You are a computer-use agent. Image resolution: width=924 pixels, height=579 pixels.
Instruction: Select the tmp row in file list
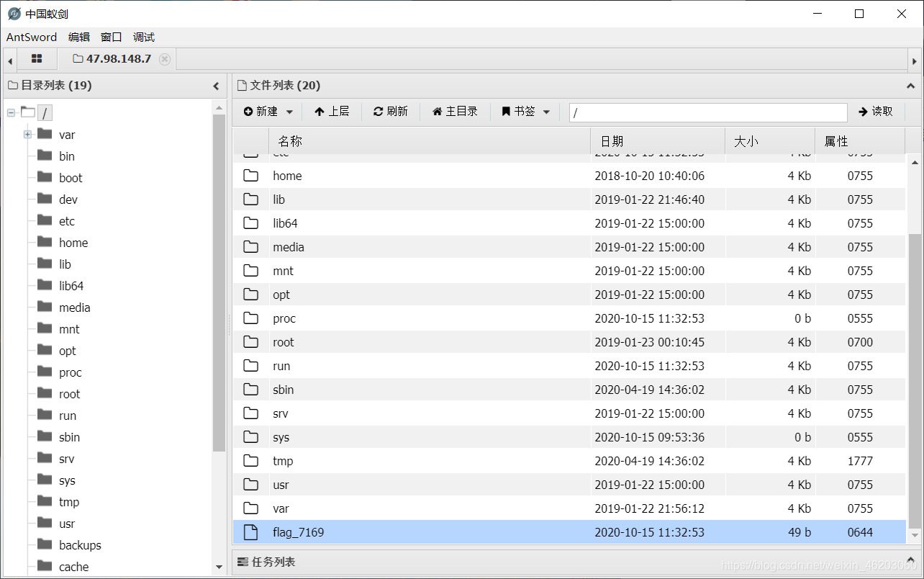(x=569, y=461)
